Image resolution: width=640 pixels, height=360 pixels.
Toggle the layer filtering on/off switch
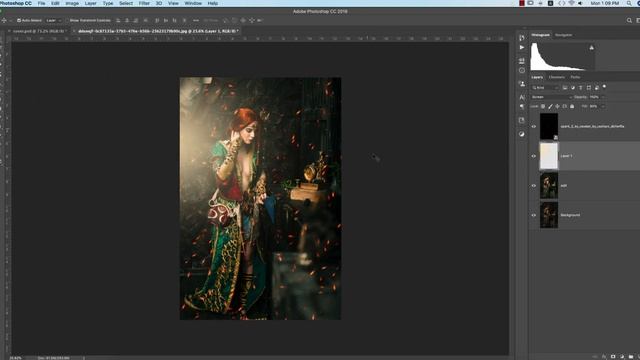tap(604, 87)
